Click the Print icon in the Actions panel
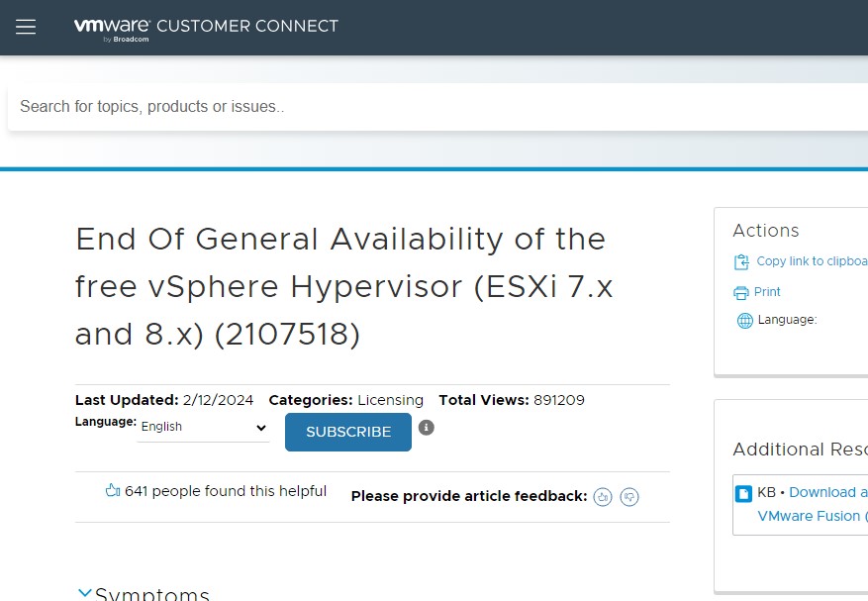Screen dimensions: 868x601 point(740,291)
